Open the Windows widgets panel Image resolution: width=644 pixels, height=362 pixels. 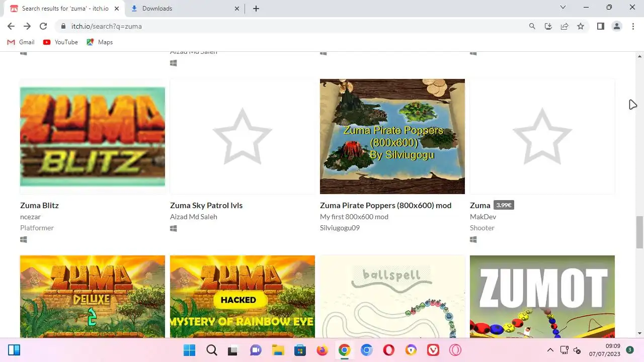(x=14, y=350)
